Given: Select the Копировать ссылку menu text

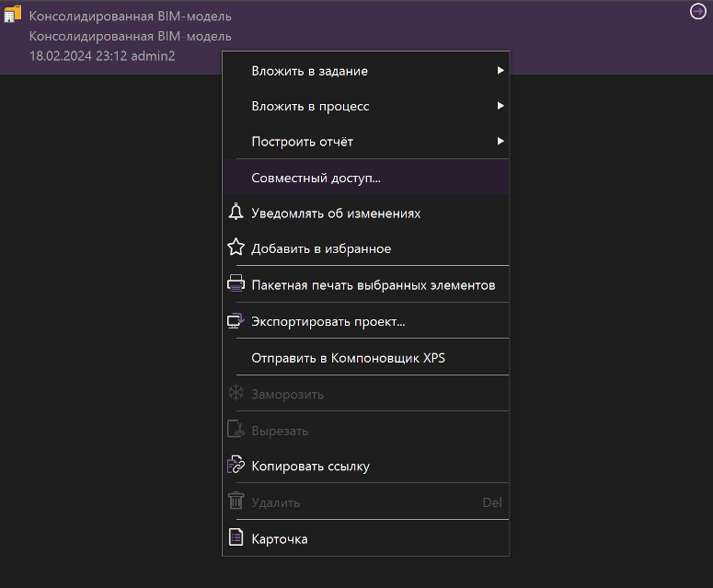Looking at the screenshot, I should click(311, 467).
